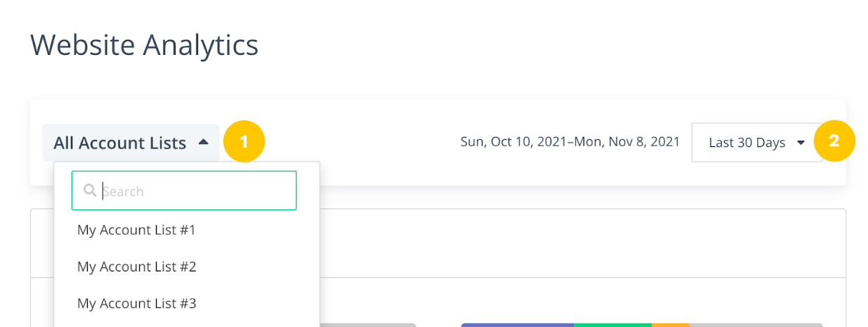Focus the Search input field
Image resolution: width=868 pixels, height=327 pixels.
[x=184, y=191]
